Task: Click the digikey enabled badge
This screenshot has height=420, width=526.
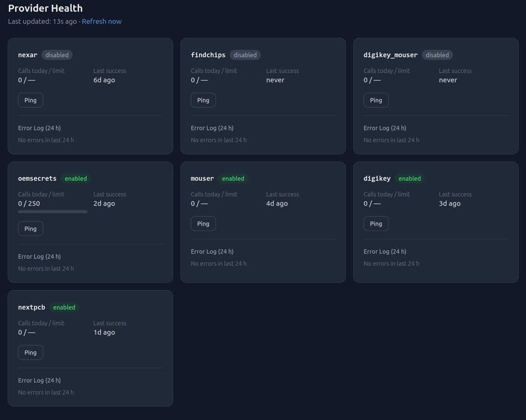Action: (409, 179)
